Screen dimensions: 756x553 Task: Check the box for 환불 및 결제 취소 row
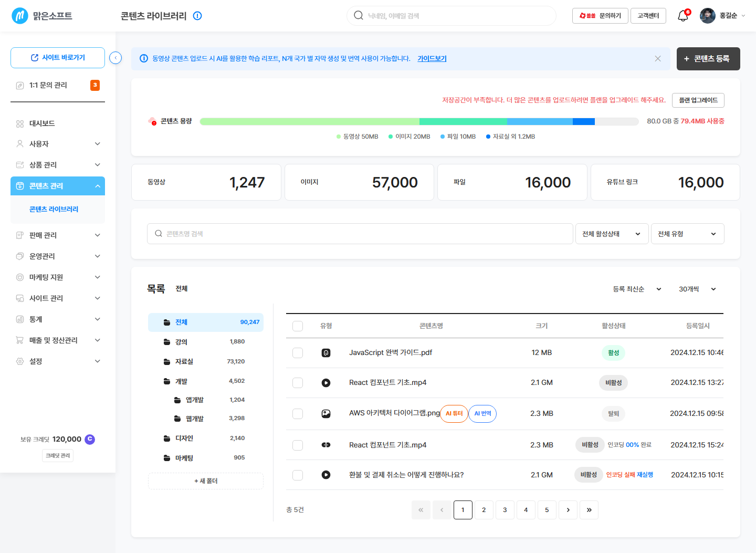pos(298,475)
